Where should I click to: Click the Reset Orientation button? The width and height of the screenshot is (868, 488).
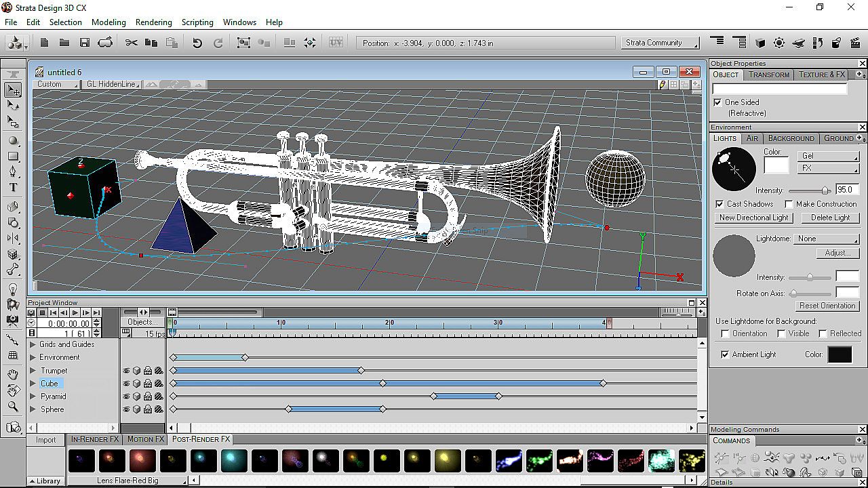[827, 306]
